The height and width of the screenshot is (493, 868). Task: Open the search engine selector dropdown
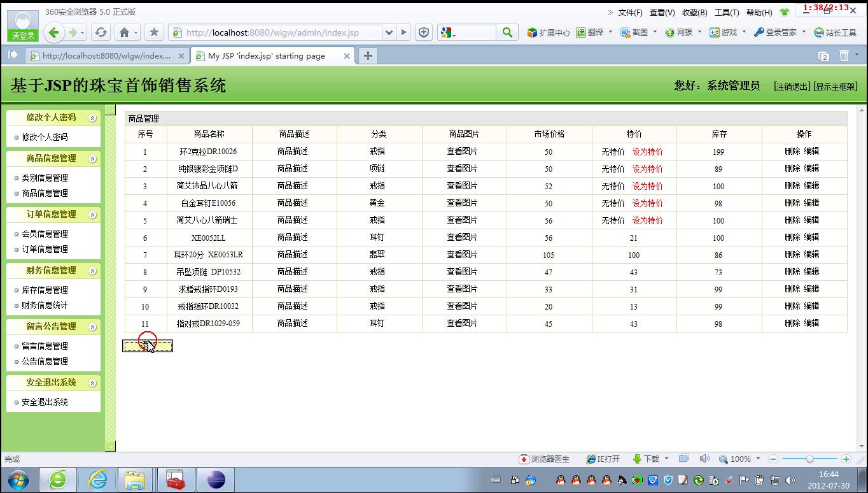tap(447, 32)
